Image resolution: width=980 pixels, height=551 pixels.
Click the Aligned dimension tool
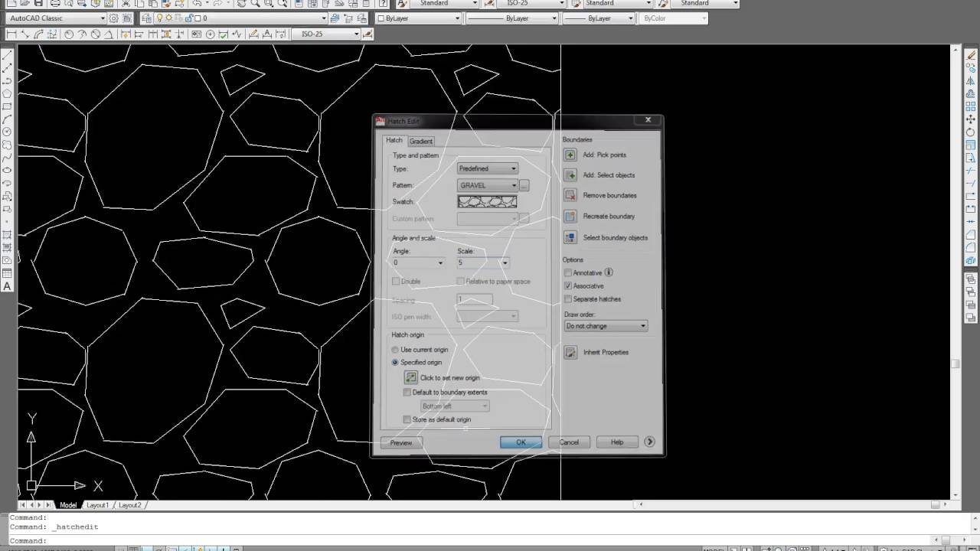pos(25,34)
